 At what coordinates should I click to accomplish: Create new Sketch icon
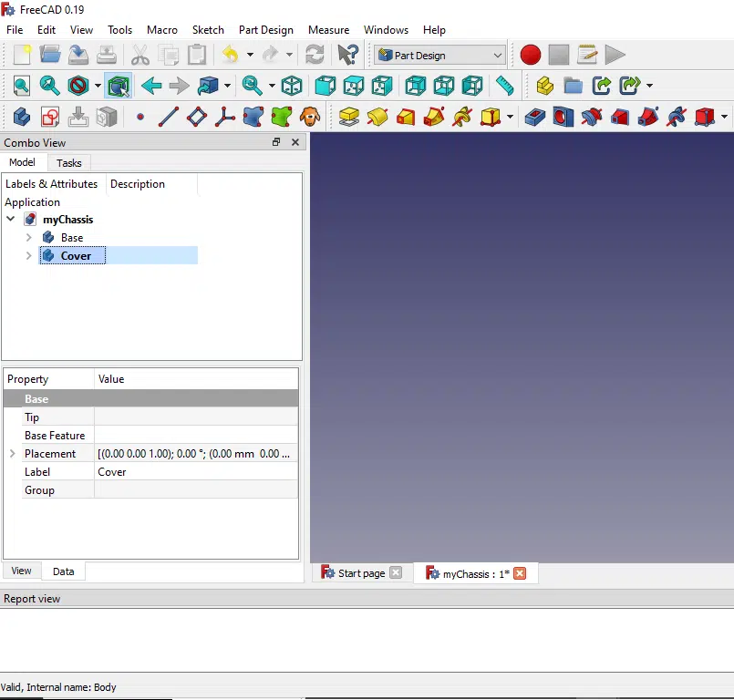click(50, 117)
